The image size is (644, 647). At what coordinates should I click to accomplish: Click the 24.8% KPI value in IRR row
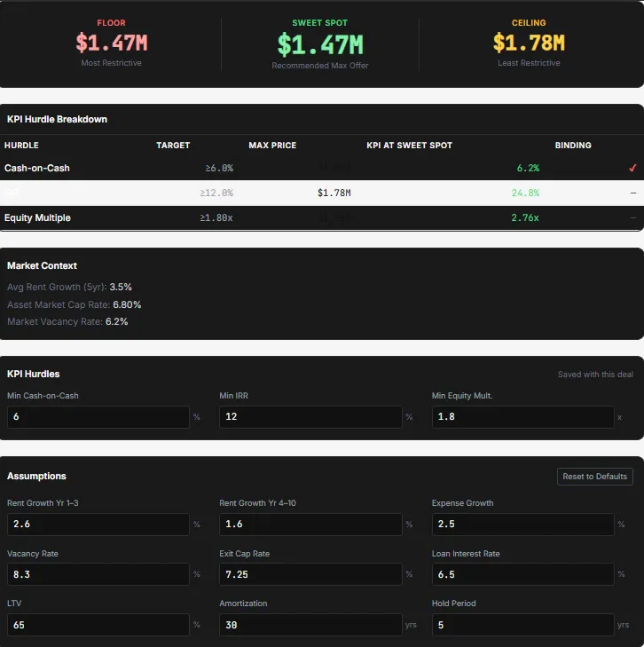[525, 193]
